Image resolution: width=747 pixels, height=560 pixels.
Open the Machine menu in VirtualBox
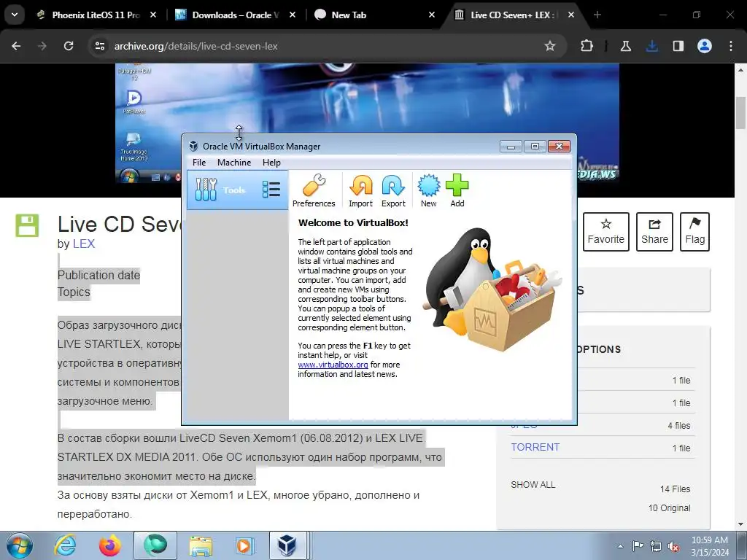234,163
